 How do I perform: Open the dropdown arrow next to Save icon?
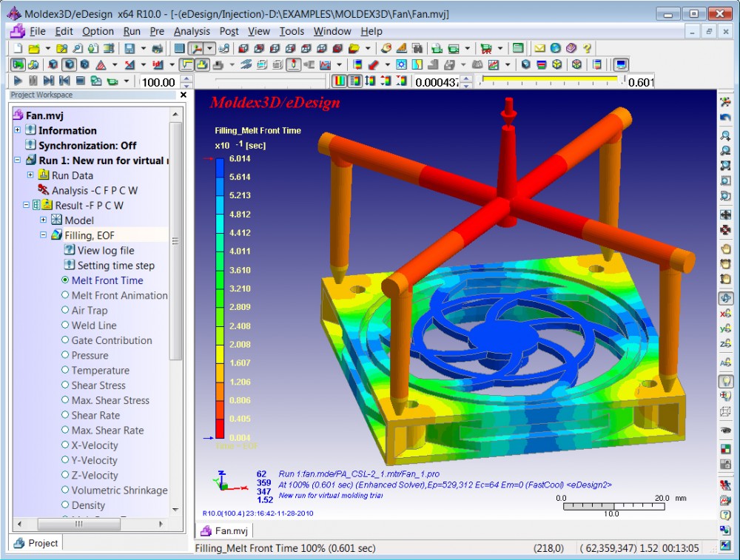(x=143, y=48)
